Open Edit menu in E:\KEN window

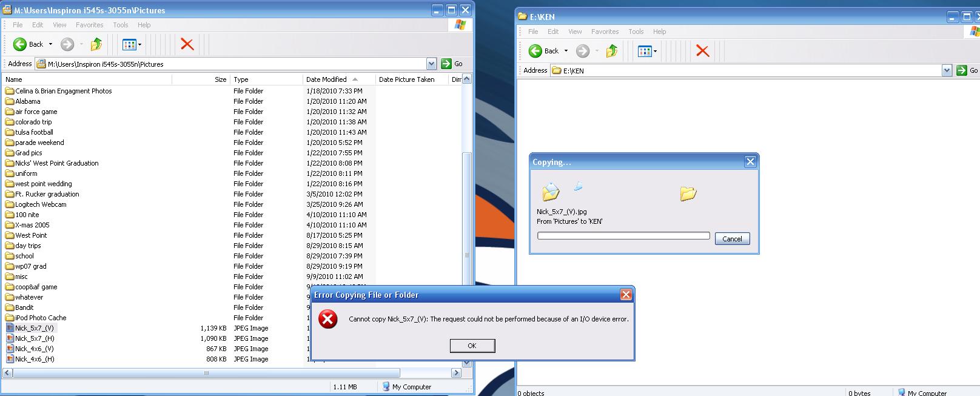click(x=553, y=32)
